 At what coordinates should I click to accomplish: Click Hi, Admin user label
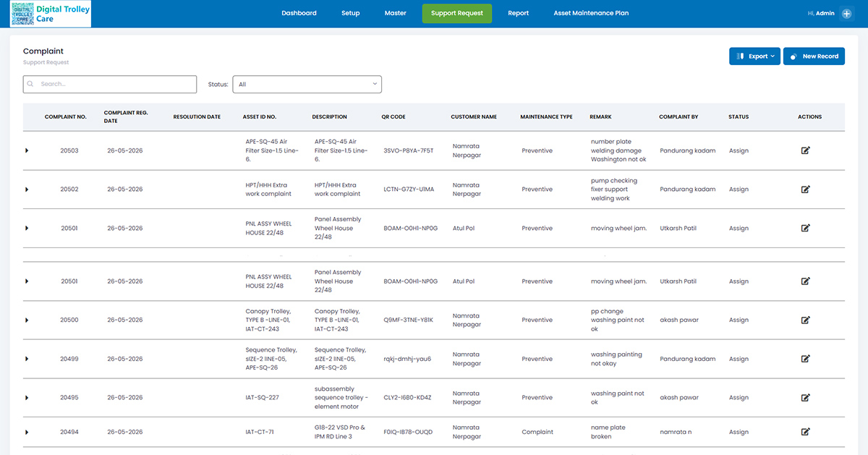click(x=820, y=13)
